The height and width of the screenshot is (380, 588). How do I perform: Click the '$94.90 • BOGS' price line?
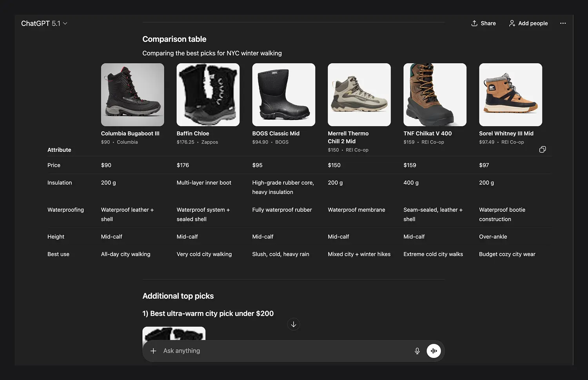coord(270,142)
